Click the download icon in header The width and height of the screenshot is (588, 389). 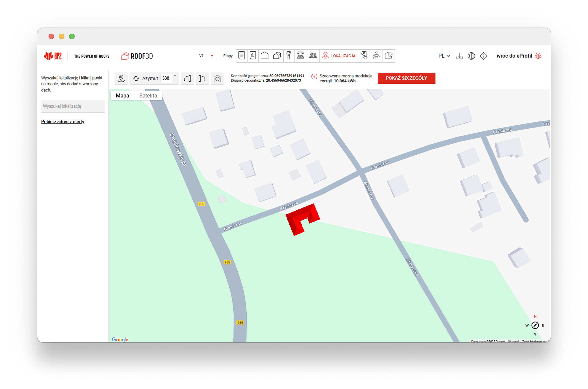459,56
